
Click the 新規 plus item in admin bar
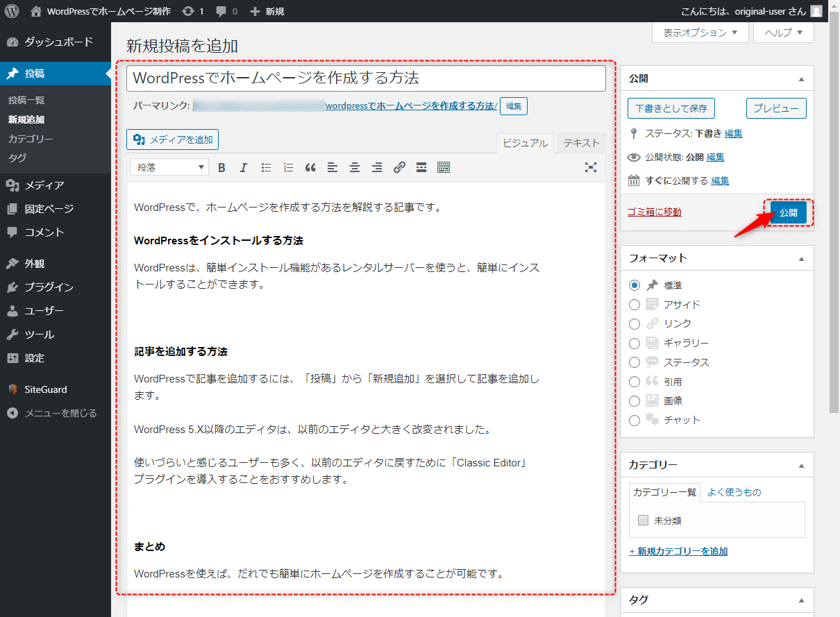point(267,11)
